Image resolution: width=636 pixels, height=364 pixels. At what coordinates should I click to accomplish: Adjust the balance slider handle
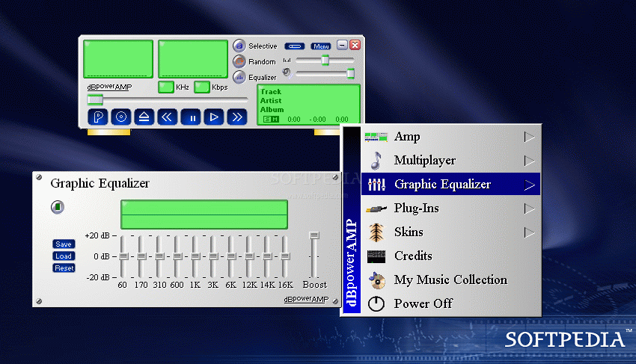(325, 61)
